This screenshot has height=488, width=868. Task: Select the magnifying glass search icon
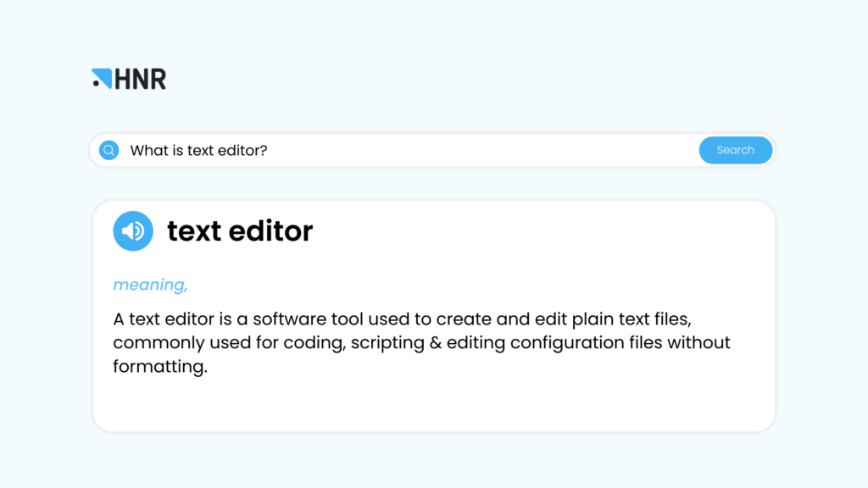108,149
